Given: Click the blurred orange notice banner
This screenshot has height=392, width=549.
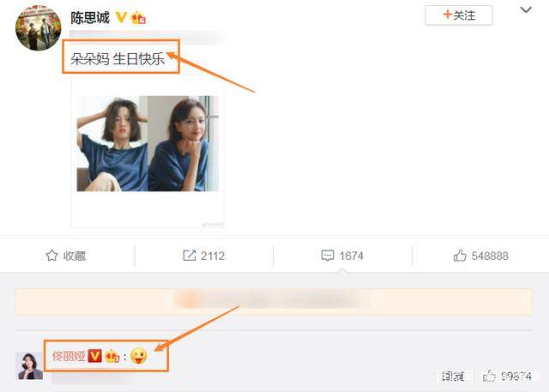Looking at the screenshot, I should point(274,301).
